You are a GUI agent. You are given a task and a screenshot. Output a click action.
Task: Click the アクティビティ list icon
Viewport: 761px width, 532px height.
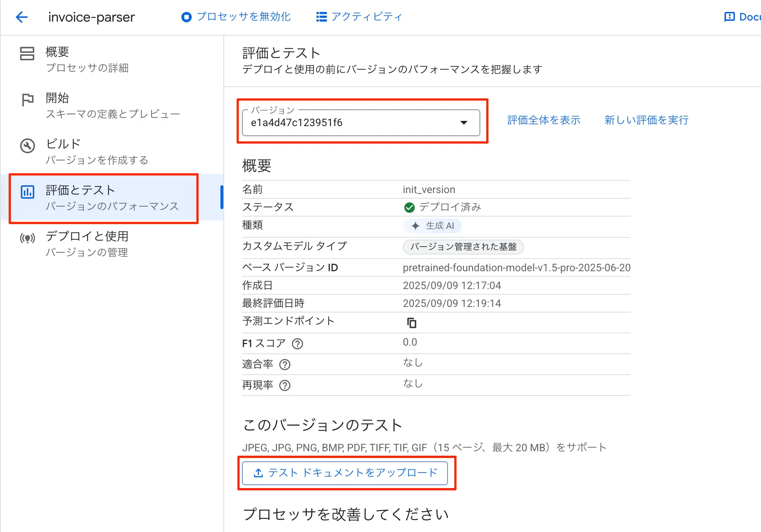click(x=321, y=17)
